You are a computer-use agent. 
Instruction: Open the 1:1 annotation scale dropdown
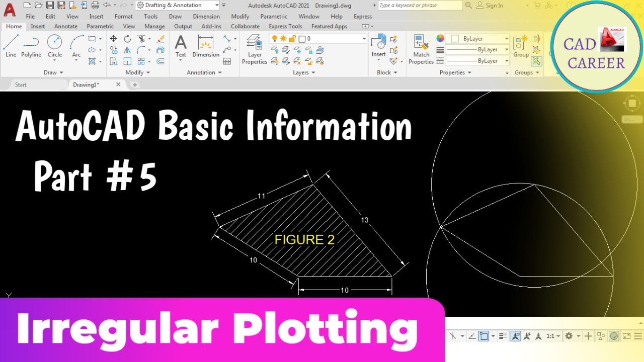pos(553,336)
